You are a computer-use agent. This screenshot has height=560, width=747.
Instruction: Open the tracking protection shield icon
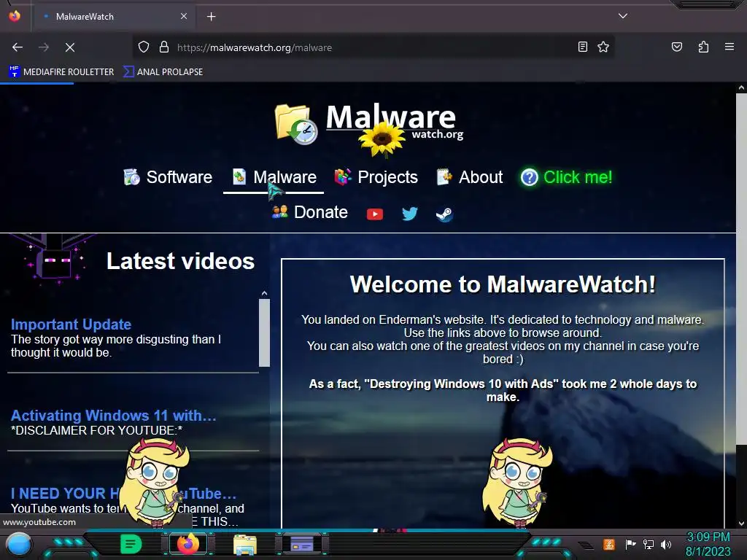(x=144, y=47)
